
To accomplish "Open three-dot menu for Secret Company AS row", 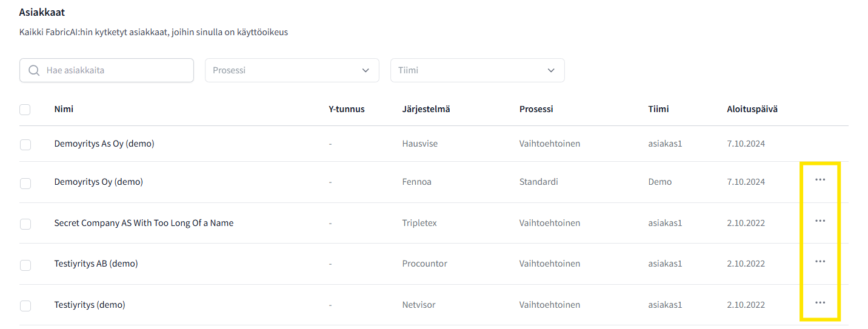I will pyautogui.click(x=820, y=221).
